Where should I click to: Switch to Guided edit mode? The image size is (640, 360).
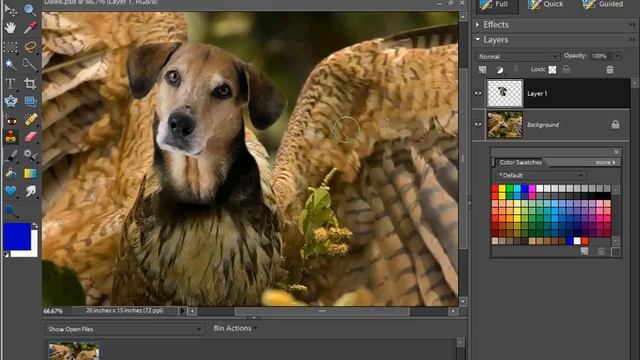tap(603, 4)
